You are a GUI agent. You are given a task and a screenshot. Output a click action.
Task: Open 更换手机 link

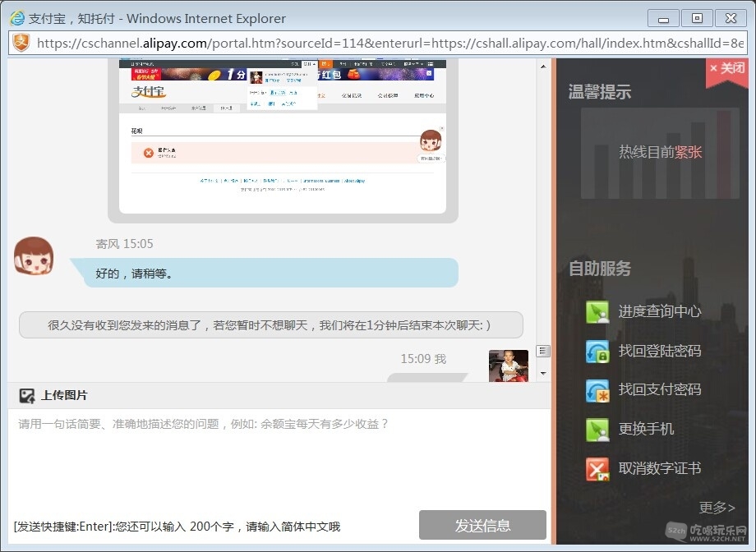click(x=646, y=429)
